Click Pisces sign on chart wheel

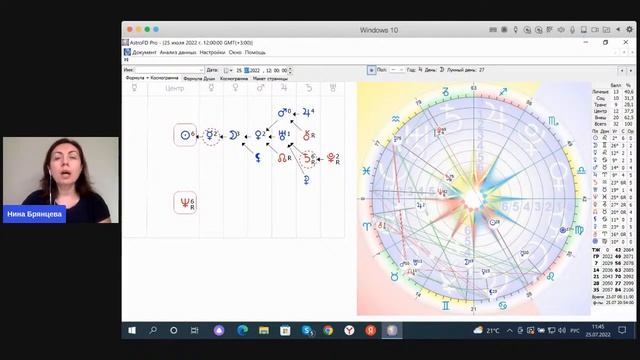pos(366,171)
